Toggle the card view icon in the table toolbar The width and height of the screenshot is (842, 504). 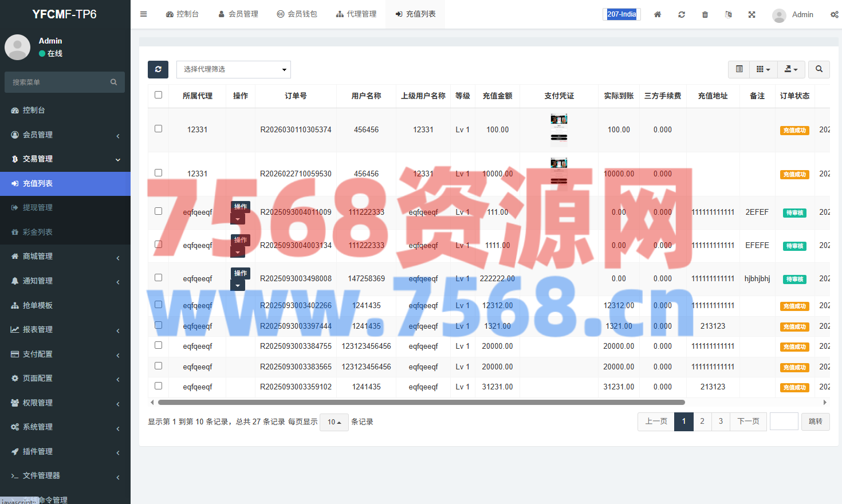point(739,69)
